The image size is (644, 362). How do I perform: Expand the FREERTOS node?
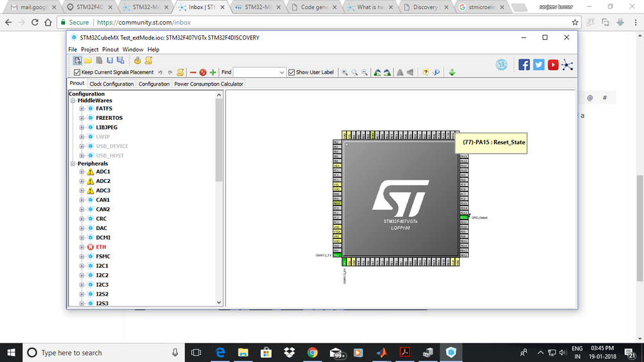tap(82, 119)
